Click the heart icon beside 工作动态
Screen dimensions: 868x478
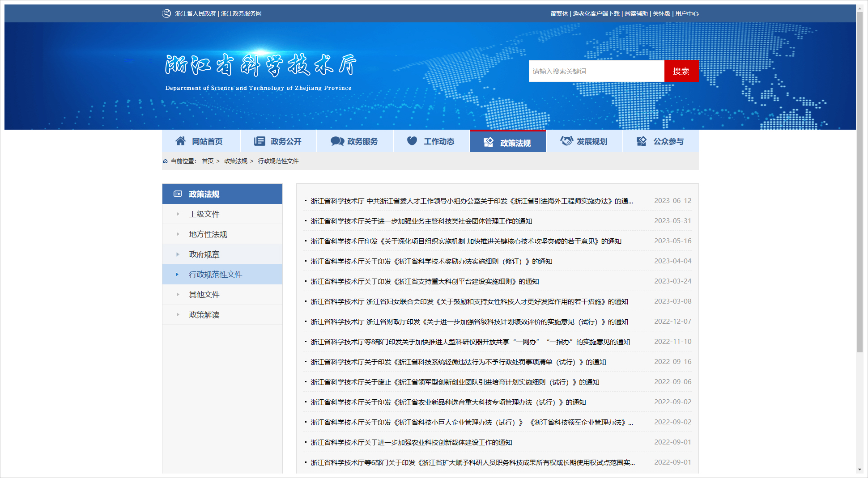[412, 141]
